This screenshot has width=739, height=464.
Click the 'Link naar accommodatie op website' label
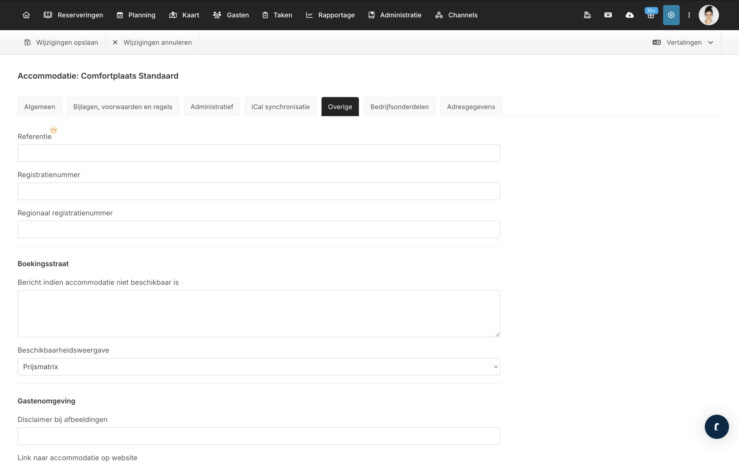click(x=77, y=458)
